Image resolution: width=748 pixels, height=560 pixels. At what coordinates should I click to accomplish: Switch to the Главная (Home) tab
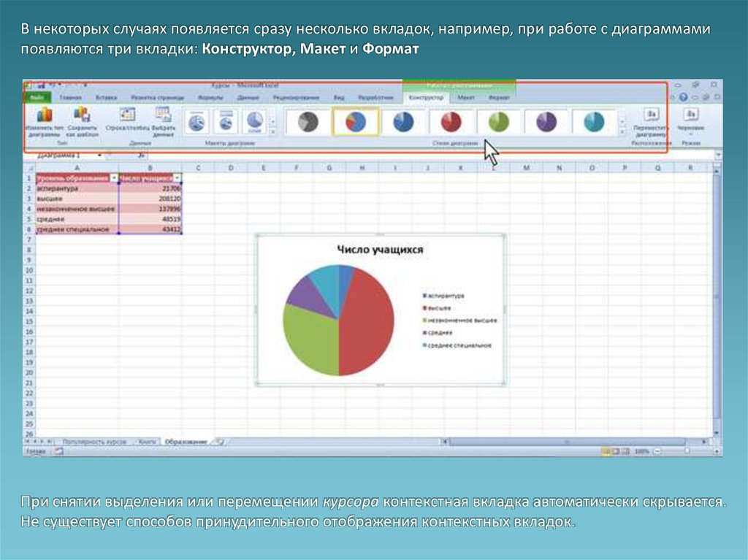point(70,97)
